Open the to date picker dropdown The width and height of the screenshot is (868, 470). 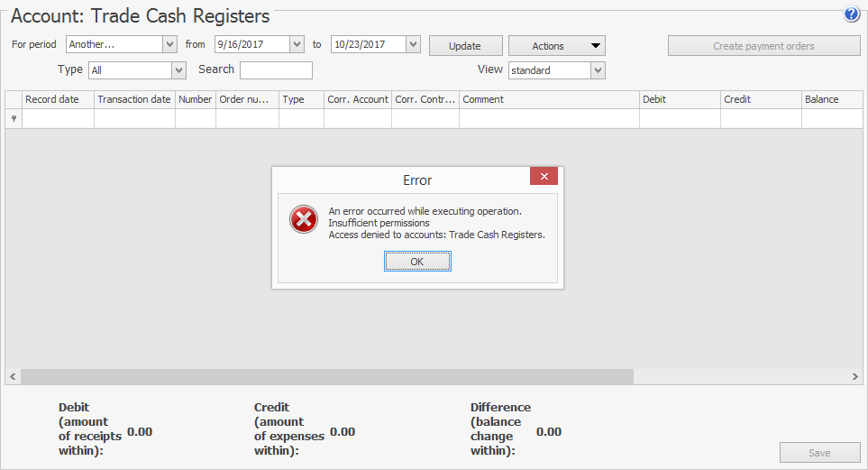[413, 44]
